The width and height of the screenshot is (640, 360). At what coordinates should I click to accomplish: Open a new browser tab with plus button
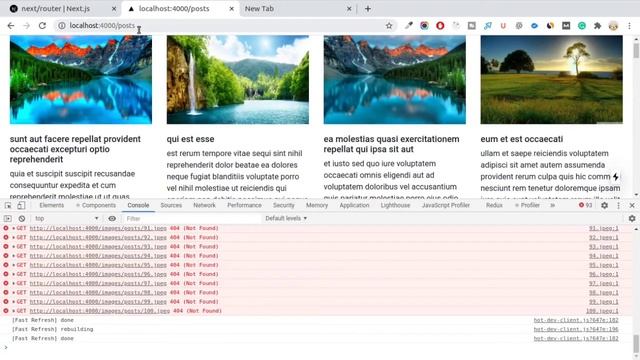pyautogui.click(x=368, y=9)
